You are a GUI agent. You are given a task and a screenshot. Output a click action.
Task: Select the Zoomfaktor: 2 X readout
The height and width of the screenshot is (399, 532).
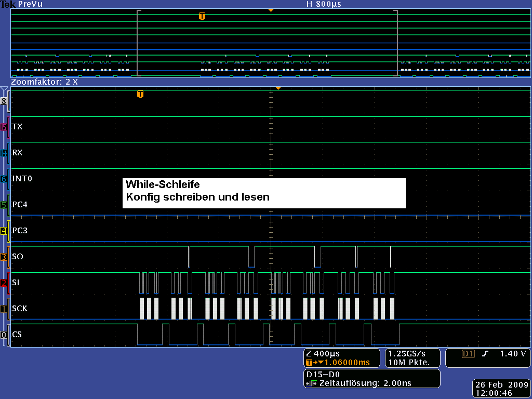(x=45, y=82)
